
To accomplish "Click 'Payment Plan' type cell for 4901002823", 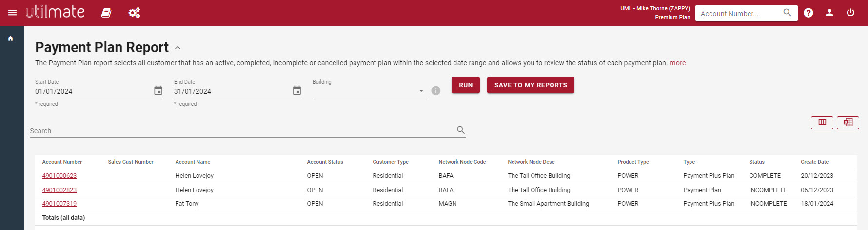I will 702,190.
